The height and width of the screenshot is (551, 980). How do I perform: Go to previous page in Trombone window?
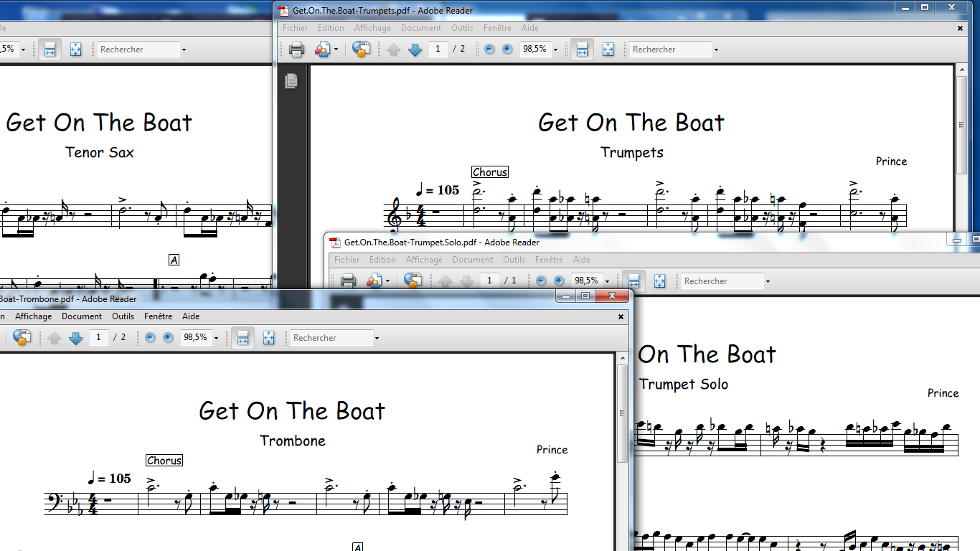pos(54,338)
